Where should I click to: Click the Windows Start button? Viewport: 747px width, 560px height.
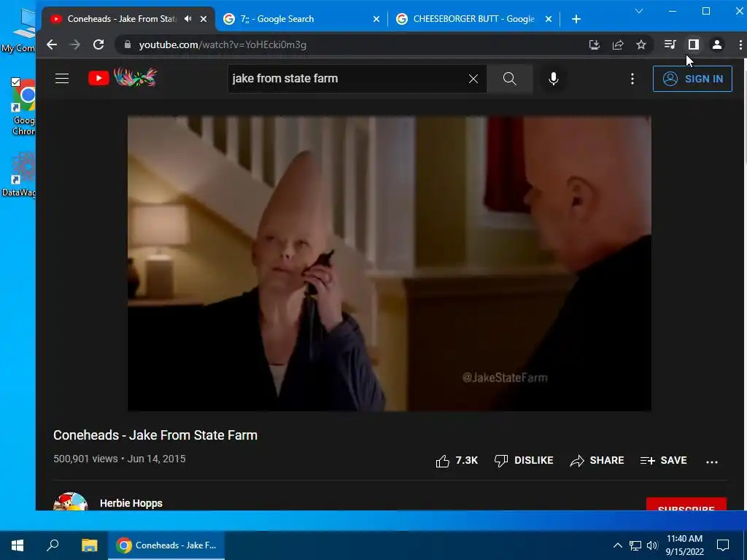pos(18,545)
